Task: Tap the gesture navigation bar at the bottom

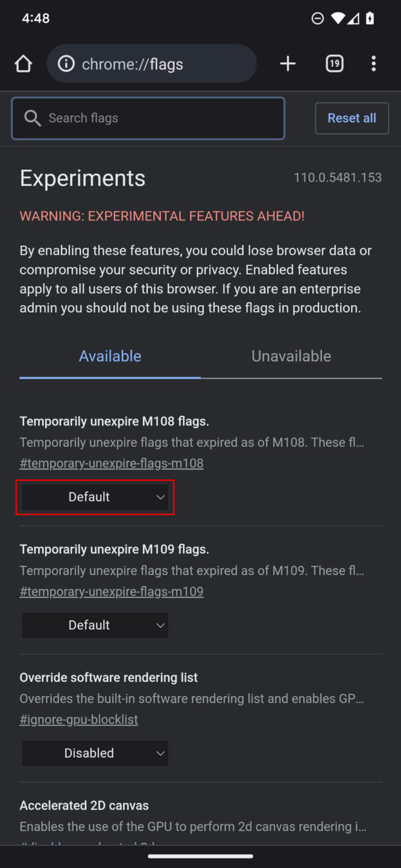Action: (200, 856)
